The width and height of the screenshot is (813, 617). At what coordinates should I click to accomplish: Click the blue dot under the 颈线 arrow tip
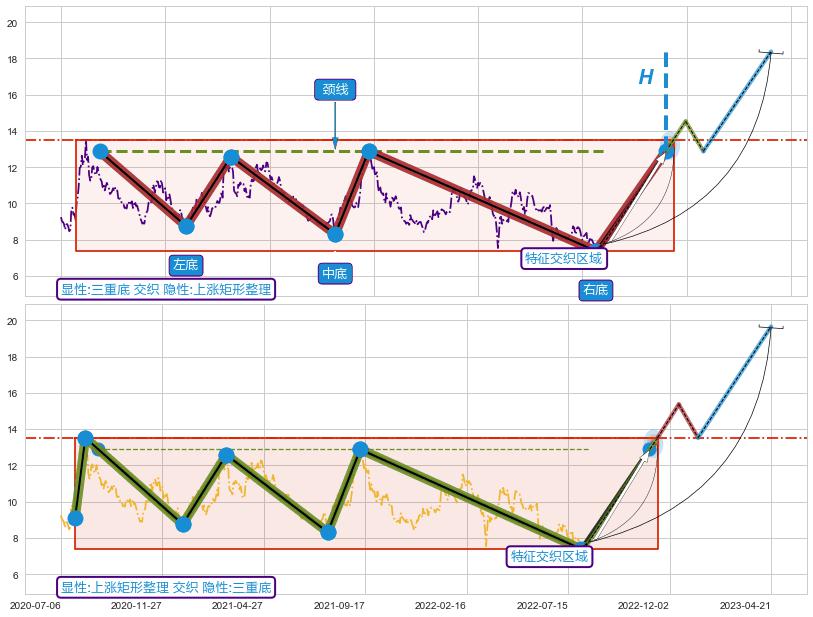tap(369, 152)
